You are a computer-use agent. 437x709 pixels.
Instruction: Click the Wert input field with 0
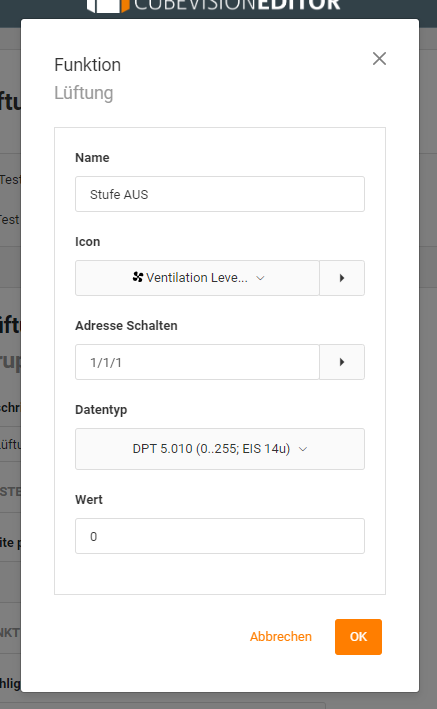coord(220,536)
